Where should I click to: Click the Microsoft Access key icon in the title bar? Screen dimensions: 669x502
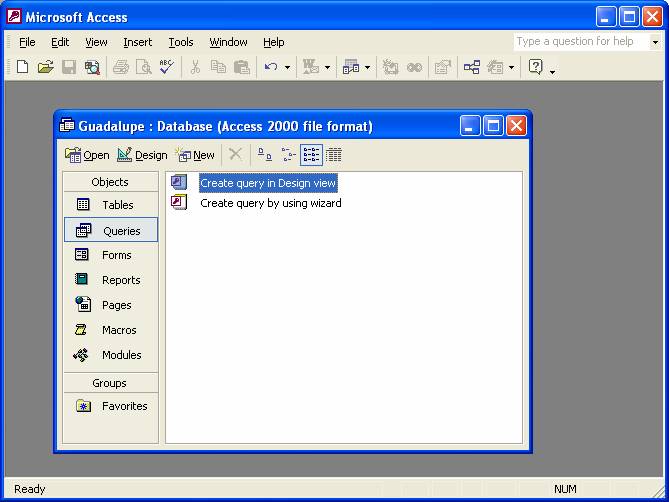14,17
